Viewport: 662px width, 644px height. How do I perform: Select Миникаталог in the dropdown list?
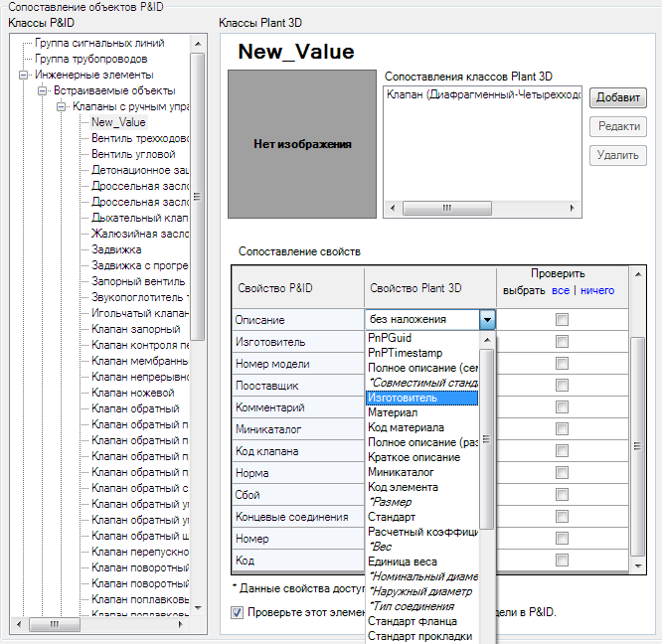(x=401, y=472)
